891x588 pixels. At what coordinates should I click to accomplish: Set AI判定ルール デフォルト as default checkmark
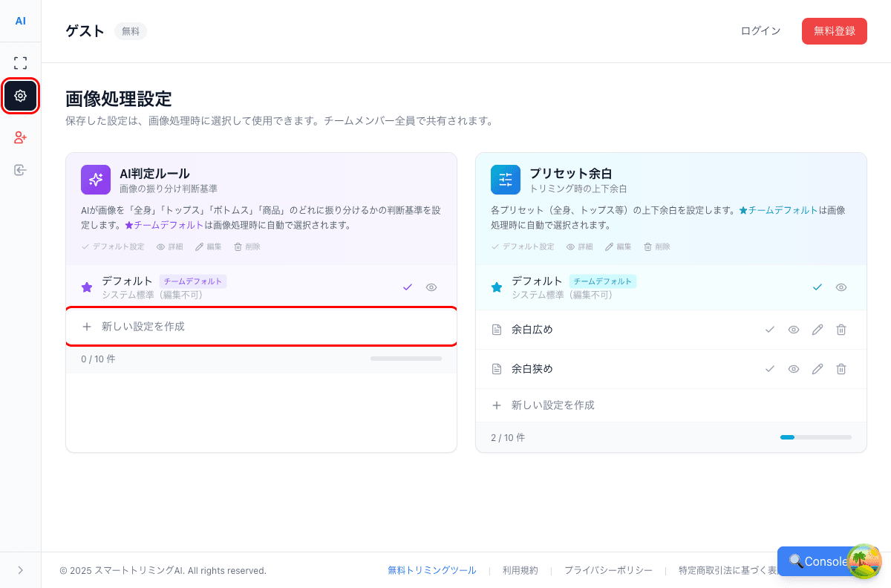[407, 287]
